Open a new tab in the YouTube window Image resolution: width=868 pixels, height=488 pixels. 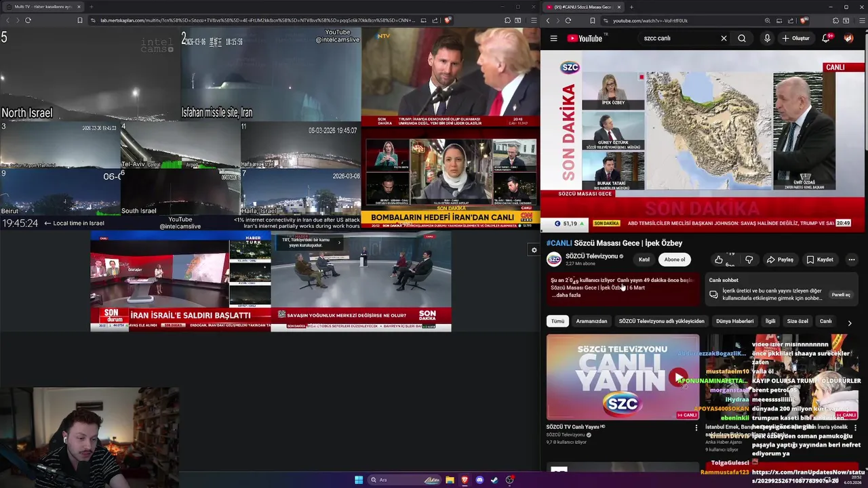click(x=631, y=7)
